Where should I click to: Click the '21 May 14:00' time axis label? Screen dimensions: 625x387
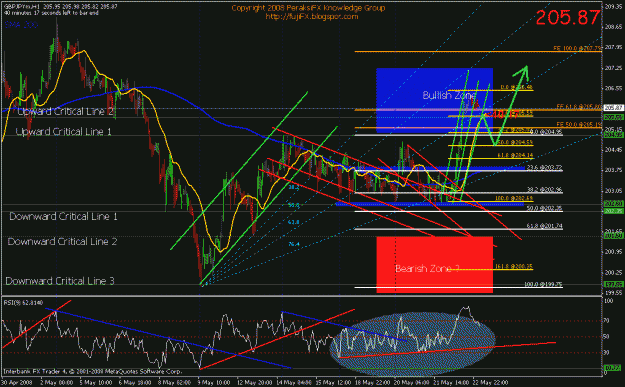pyautogui.click(x=451, y=383)
